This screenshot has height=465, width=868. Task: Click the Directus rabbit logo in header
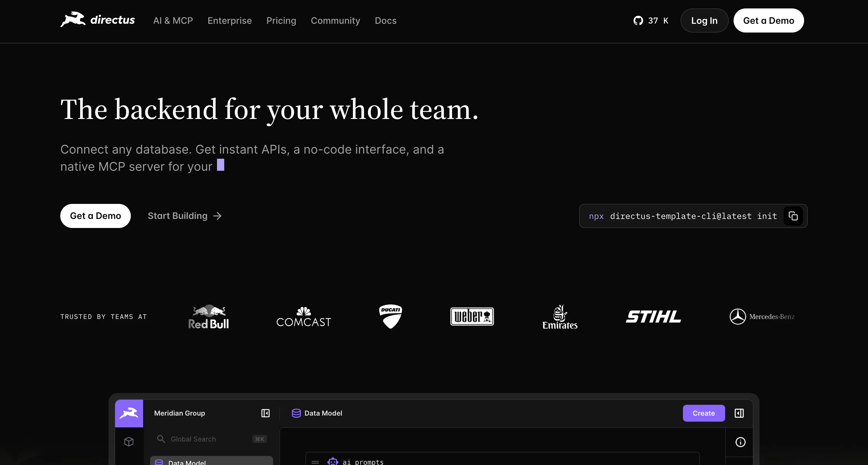pyautogui.click(x=98, y=20)
